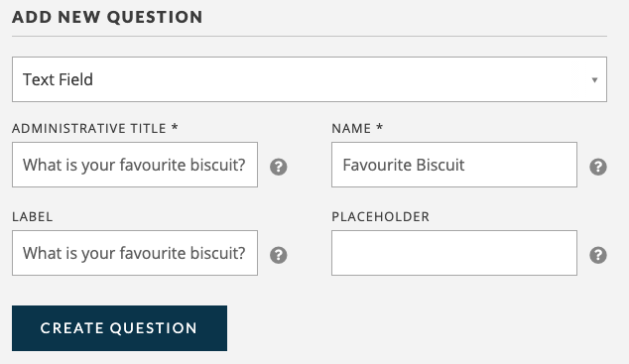Click the 'Text Field' selected option text
629x364 pixels.
[58, 79]
